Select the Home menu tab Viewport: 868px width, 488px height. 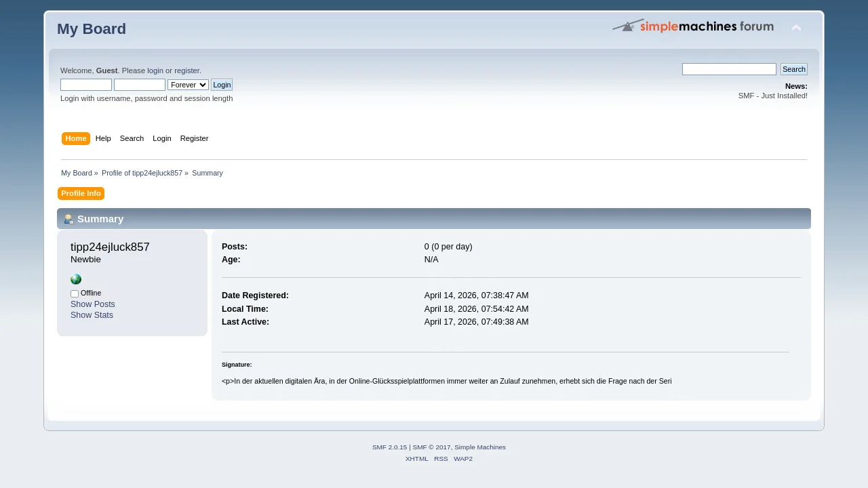click(76, 138)
